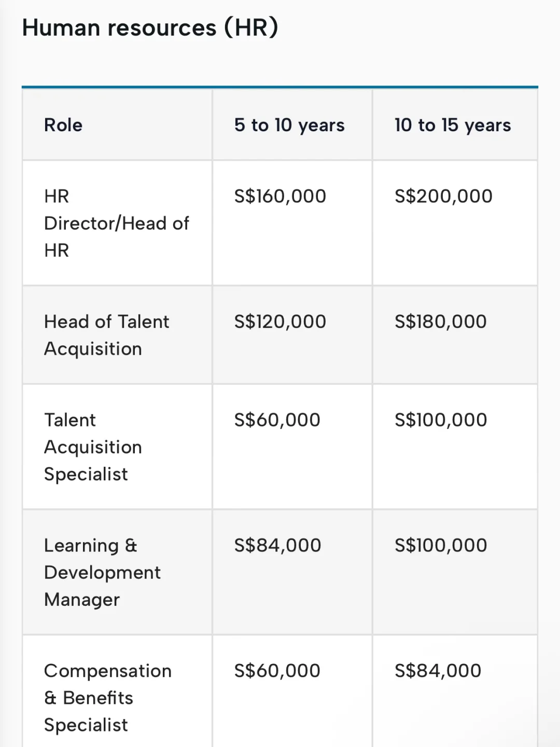Select the Talent Acquisition Specialist role
This screenshot has width=560, height=747.
click(93, 447)
